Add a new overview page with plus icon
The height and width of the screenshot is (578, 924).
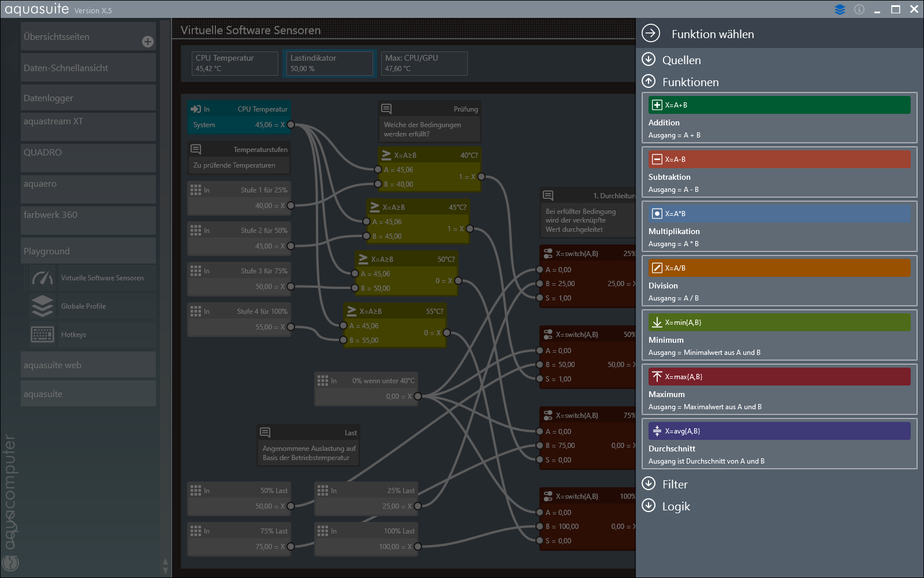click(148, 42)
